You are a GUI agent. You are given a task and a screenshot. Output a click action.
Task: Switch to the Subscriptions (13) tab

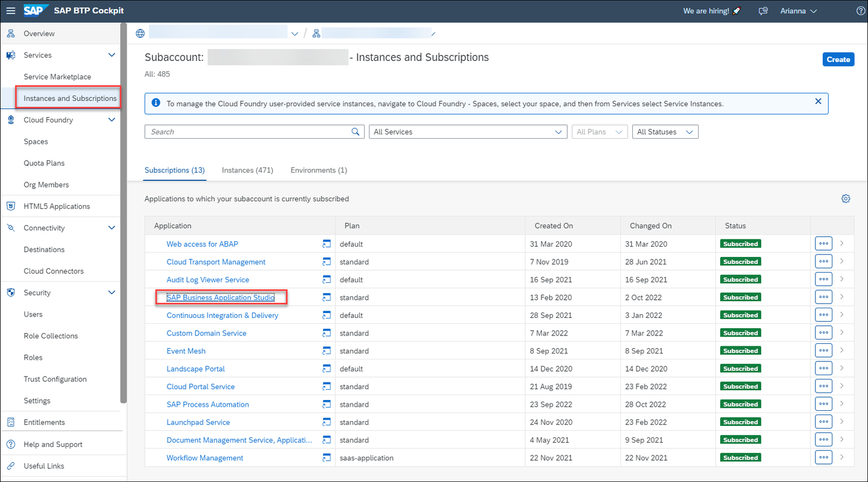click(175, 170)
